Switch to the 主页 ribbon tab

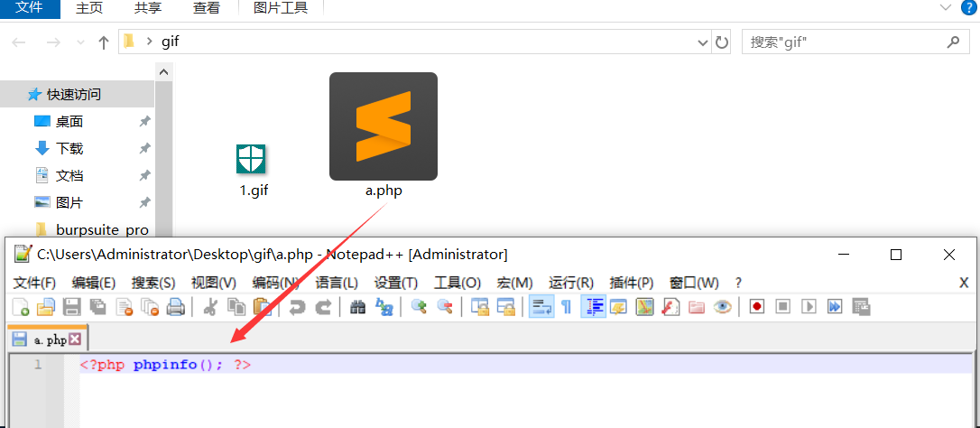tap(91, 8)
